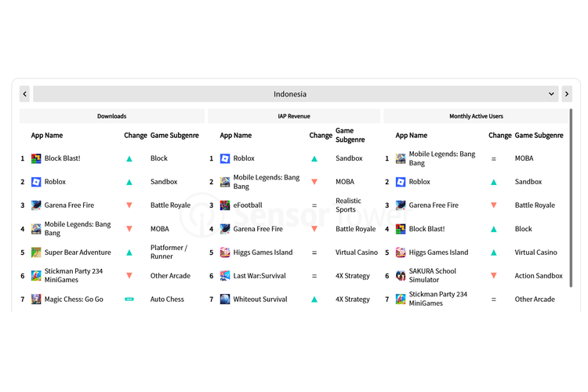Screen dimensions: 588x392
Task: Click the Last War:Survival app icon
Action: pos(225,276)
